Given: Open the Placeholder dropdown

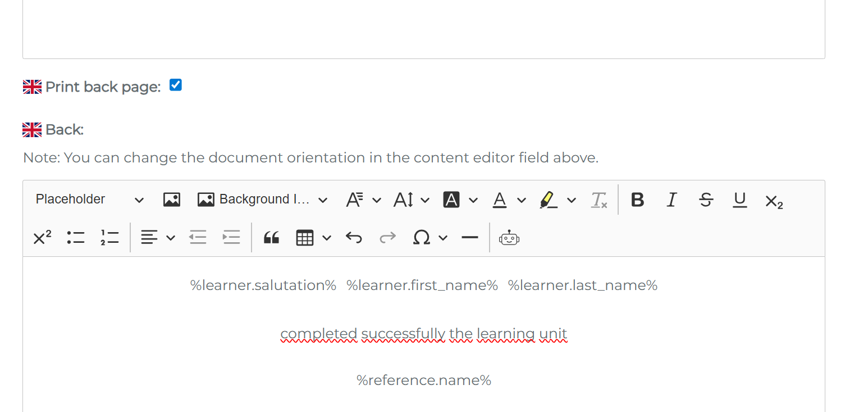Looking at the screenshot, I should [x=89, y=200].
